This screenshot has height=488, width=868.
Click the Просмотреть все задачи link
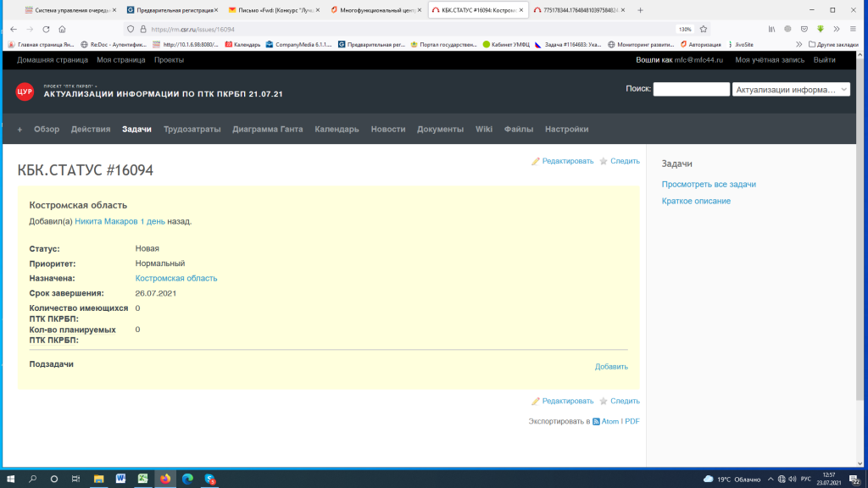709,184
